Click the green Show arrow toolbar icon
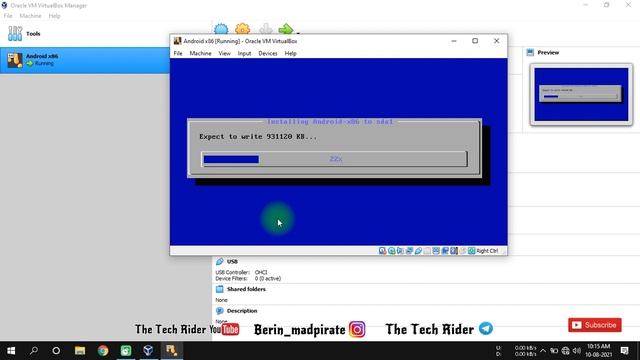Image resolution: width=640 pixels, height=360 pixels. (x=286, y=29)
